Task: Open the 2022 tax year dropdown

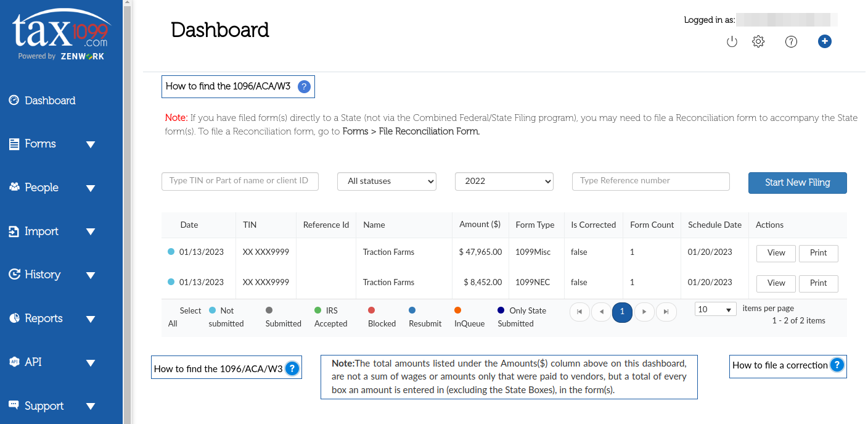Action: pos(504,181)
